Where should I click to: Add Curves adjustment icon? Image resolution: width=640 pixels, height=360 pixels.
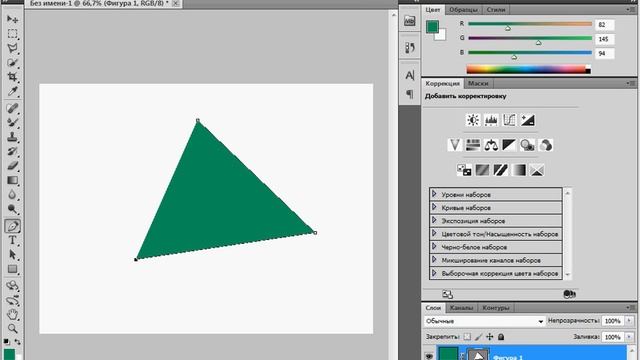[509, 120]
